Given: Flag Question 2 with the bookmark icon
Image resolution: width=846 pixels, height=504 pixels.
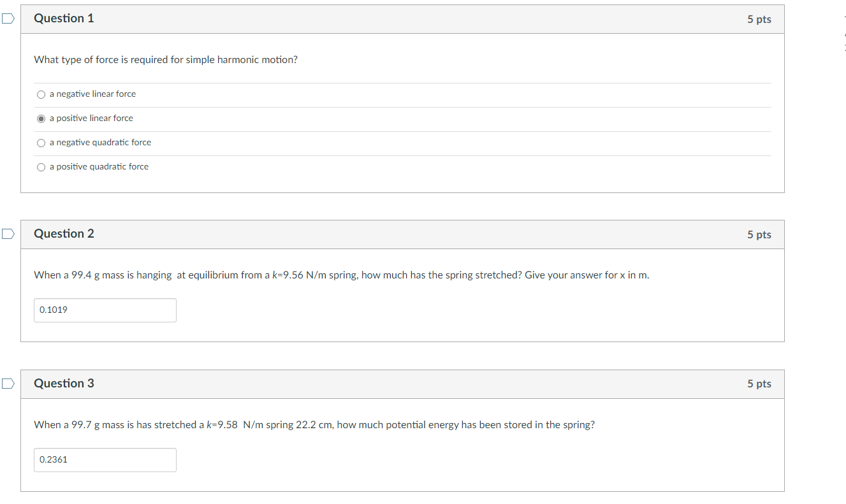Looking at the screenshot, I should pyautogui.click(x=7, y=234).
